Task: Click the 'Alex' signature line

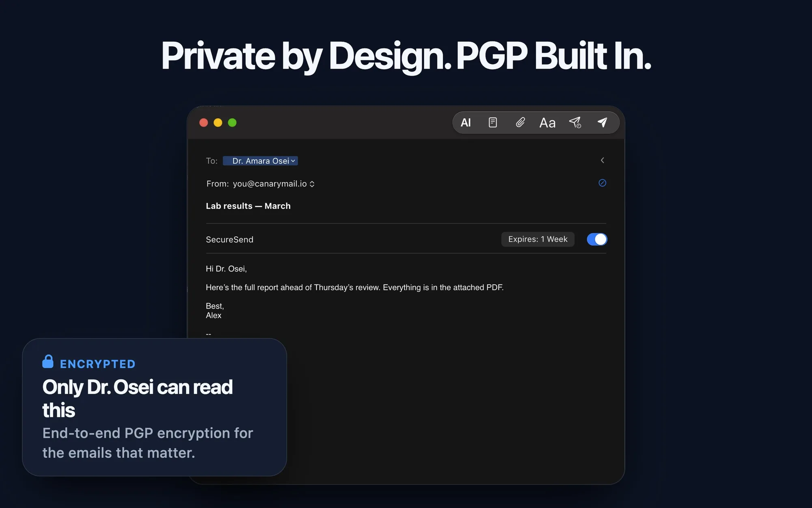Action: (214, 315)
